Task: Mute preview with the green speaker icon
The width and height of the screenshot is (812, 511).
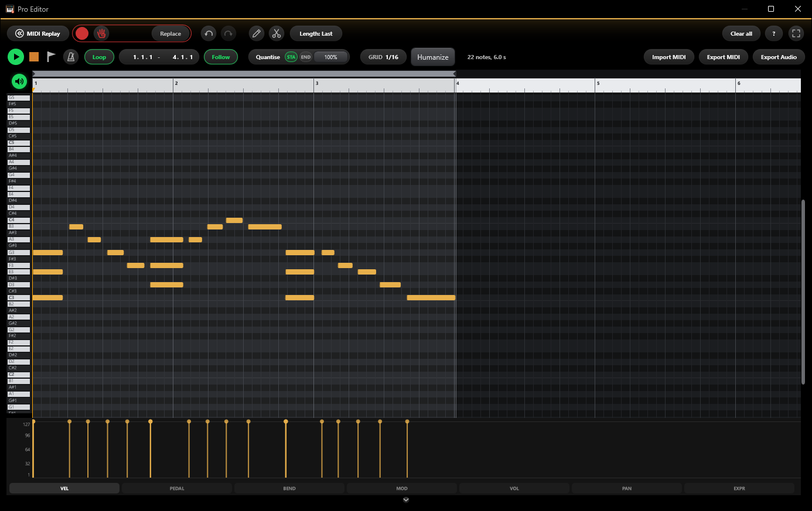Action: (x=19, y=81)
